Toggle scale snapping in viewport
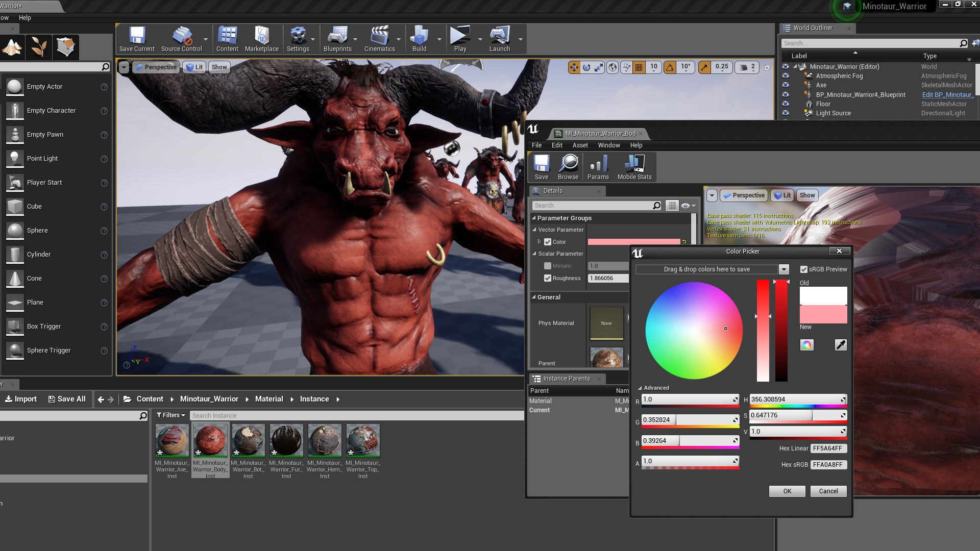 [x=704, y=67]
